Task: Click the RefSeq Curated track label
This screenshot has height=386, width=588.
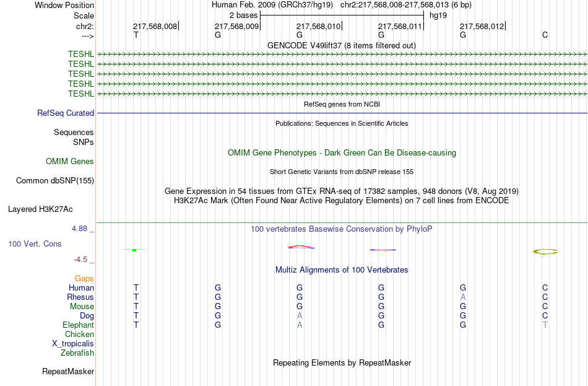Action: (66, 113)
